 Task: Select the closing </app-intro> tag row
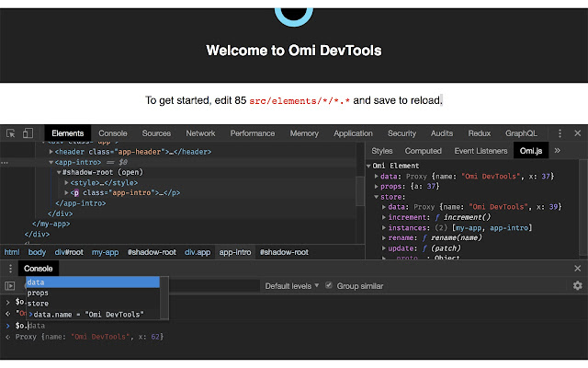[x=81, y=203]
